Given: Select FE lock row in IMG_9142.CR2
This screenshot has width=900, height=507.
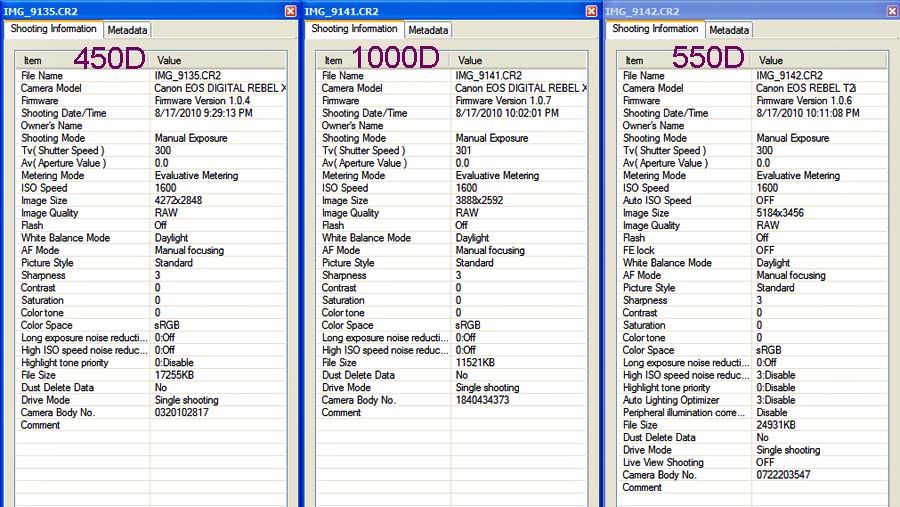Looking at the screenshot, I should tap(752, 250).
